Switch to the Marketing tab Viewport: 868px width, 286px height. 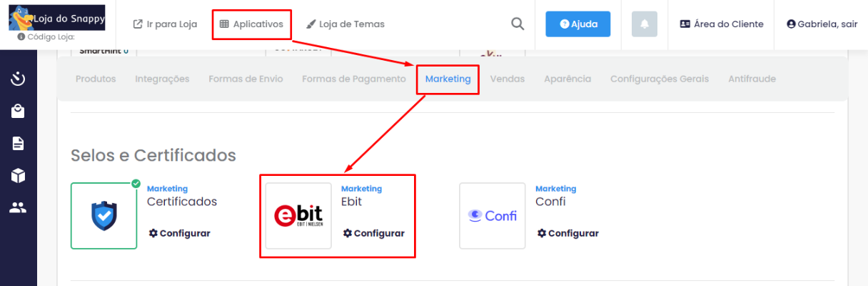[x=448, y=79]
